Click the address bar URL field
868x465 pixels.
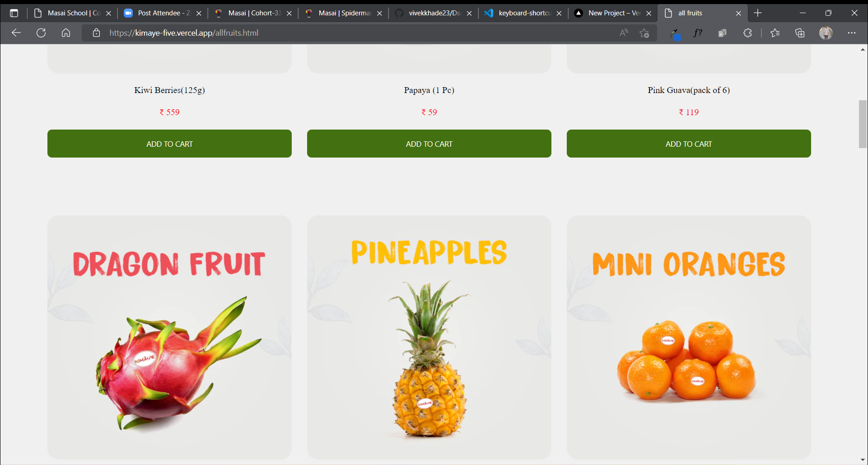click(x=357, y=33)
